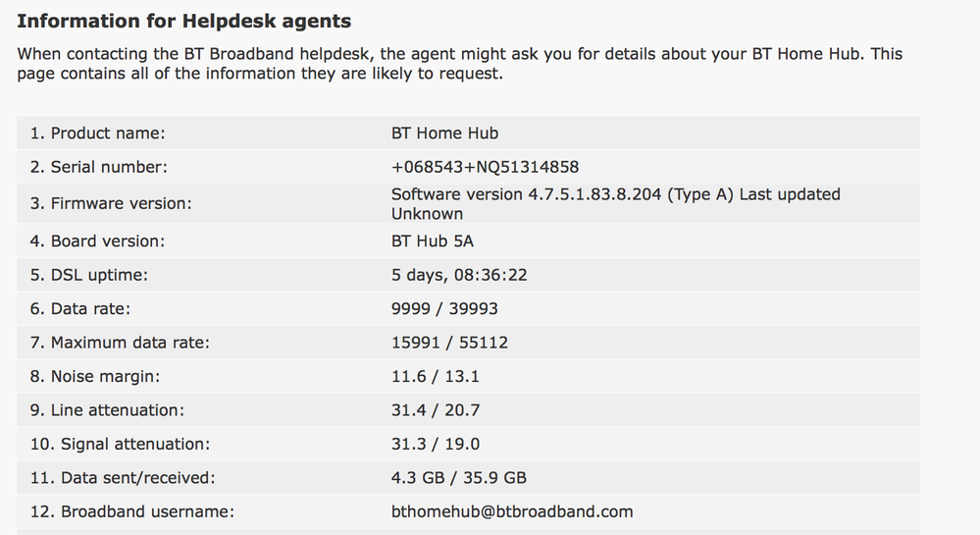Click the Signal attenuation value 31.3 / 19.0
The height and width of the screenshot is (535, 980).
point(436,444)
